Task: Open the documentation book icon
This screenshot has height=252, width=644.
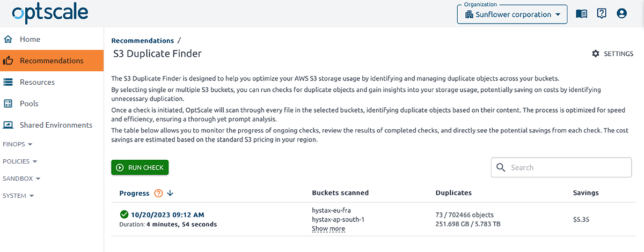Action: [581, 14]
